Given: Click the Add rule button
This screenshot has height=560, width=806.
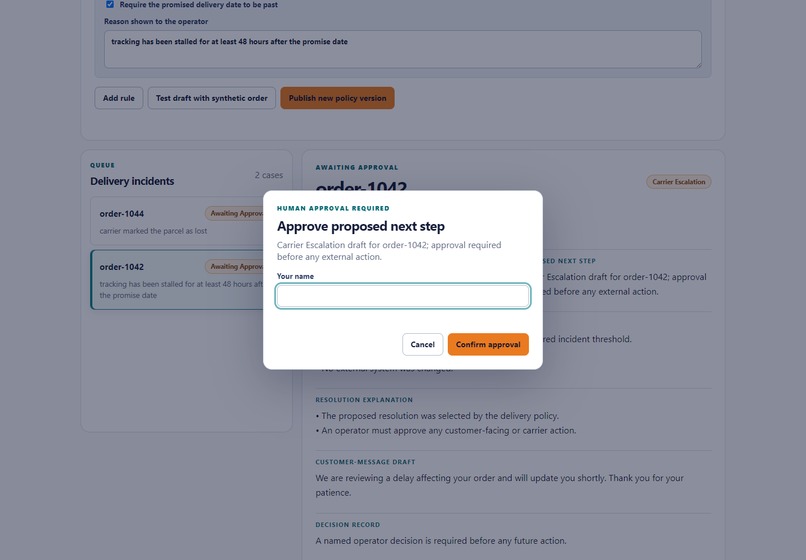Looking at the screenshot, I should [x=119, y=98].
